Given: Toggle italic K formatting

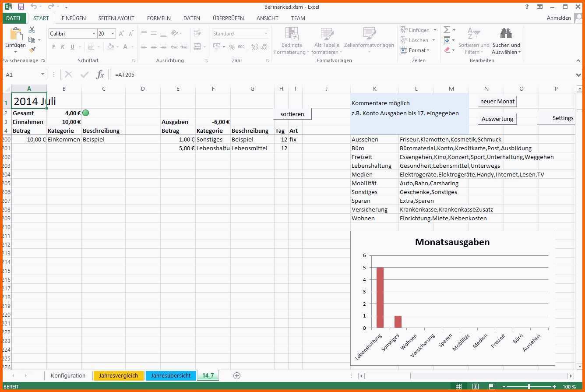Looking at the screenshot, I should [63, 47].
